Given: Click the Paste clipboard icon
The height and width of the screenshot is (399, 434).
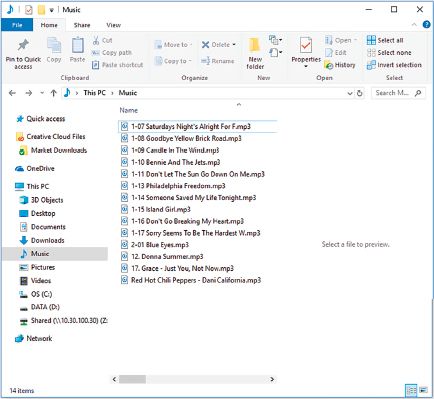Looking at the screenshot, I should click(x=77, y=45).
